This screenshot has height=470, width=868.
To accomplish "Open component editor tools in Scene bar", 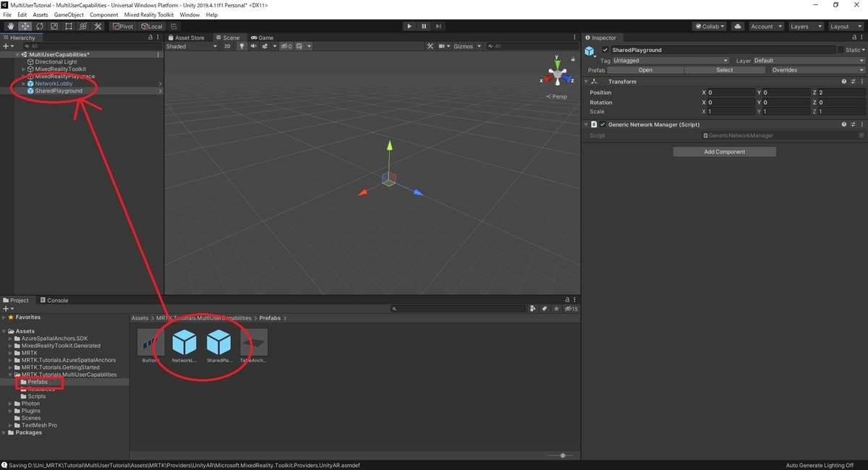I will coord(430,46).
